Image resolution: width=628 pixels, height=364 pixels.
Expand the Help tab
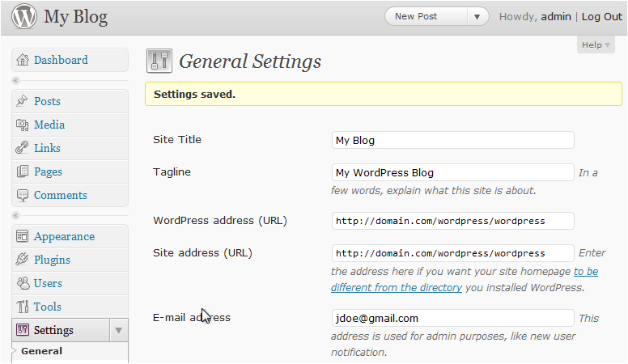click(x=596, y=44)
